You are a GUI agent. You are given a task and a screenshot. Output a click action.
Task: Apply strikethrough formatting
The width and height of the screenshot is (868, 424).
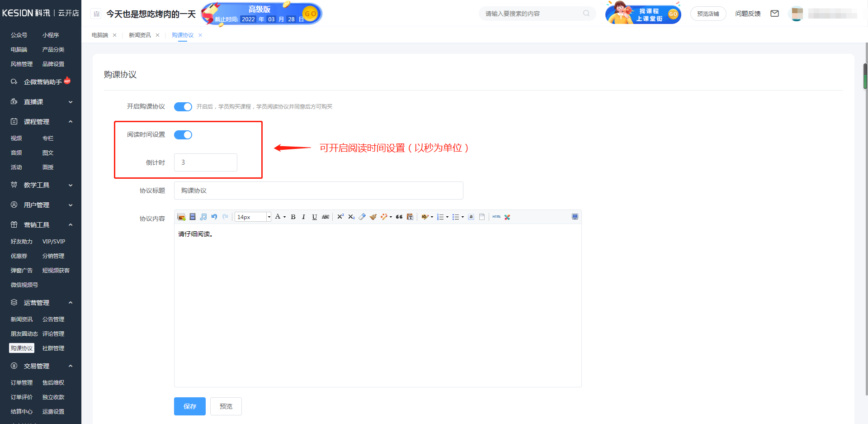[325, 217]
